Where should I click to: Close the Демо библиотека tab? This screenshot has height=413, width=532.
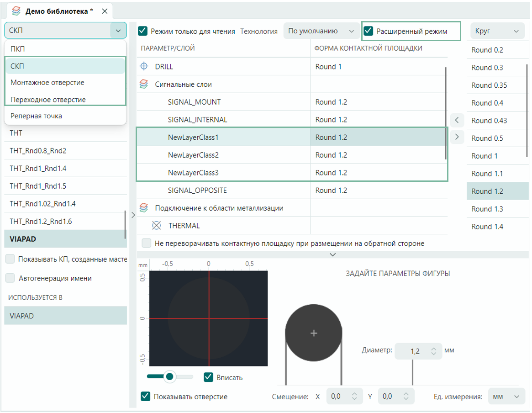[105, 11]
